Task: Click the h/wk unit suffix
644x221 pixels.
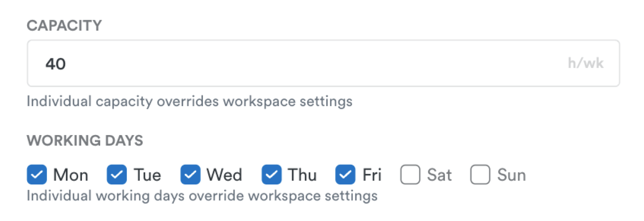Action: point(585,63)
